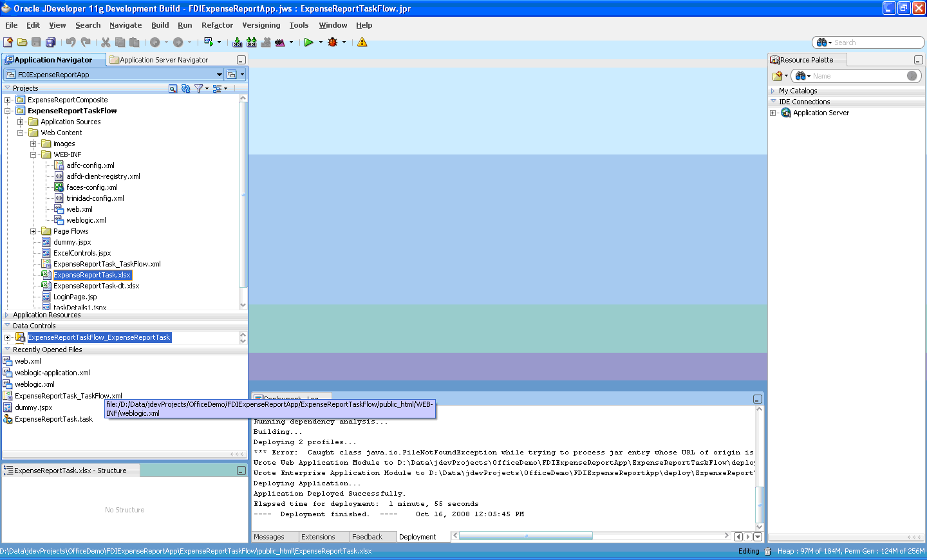Open the Refactor menu
The height and width of the screenshot is (560, 927).
(x=217, y=25)
